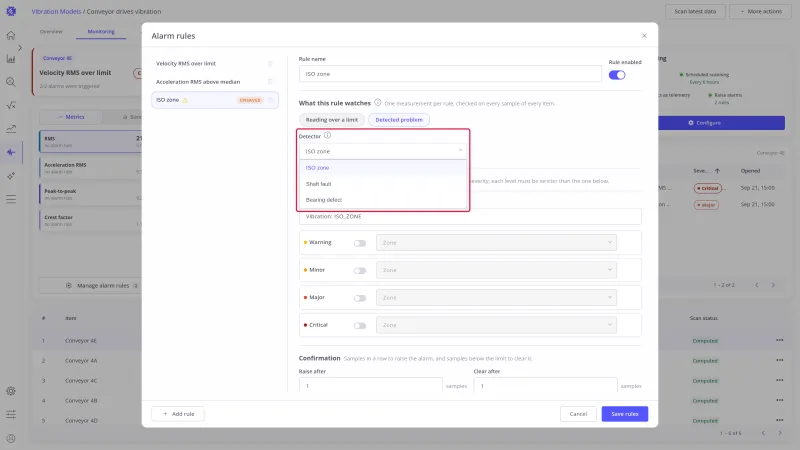The width and height of the screenshot is (800, 450).
Task: Expand the sidebar with chevron arrow
Action: (x=20, y=47)
